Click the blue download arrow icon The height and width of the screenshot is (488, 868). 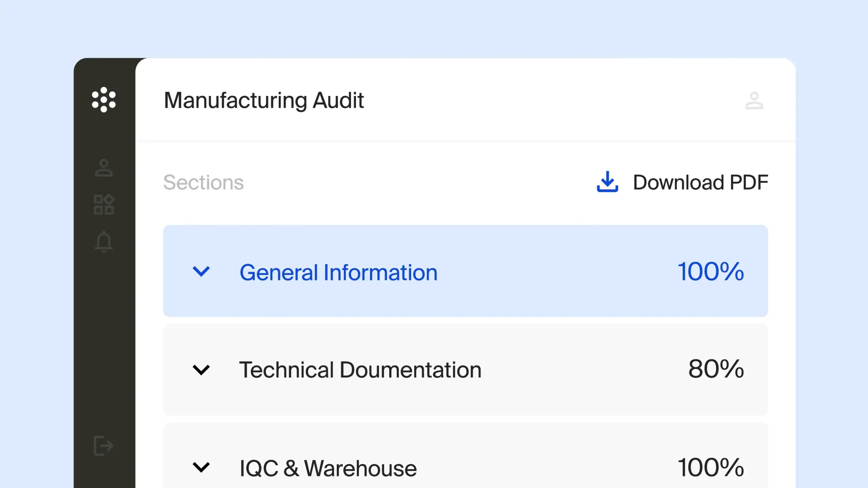click(607, 182)
